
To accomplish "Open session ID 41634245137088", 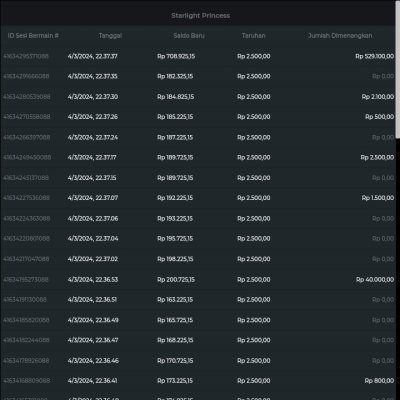I will [26, 178].
